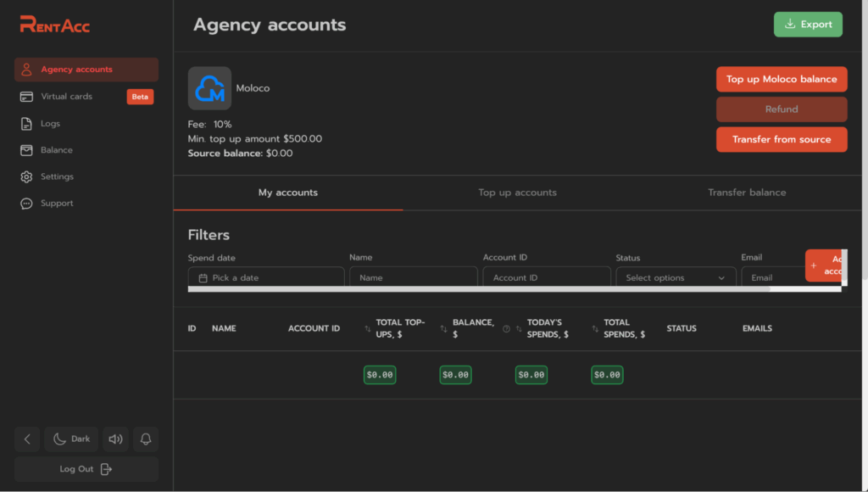Click the NAME column header

[x=224, y=328]
